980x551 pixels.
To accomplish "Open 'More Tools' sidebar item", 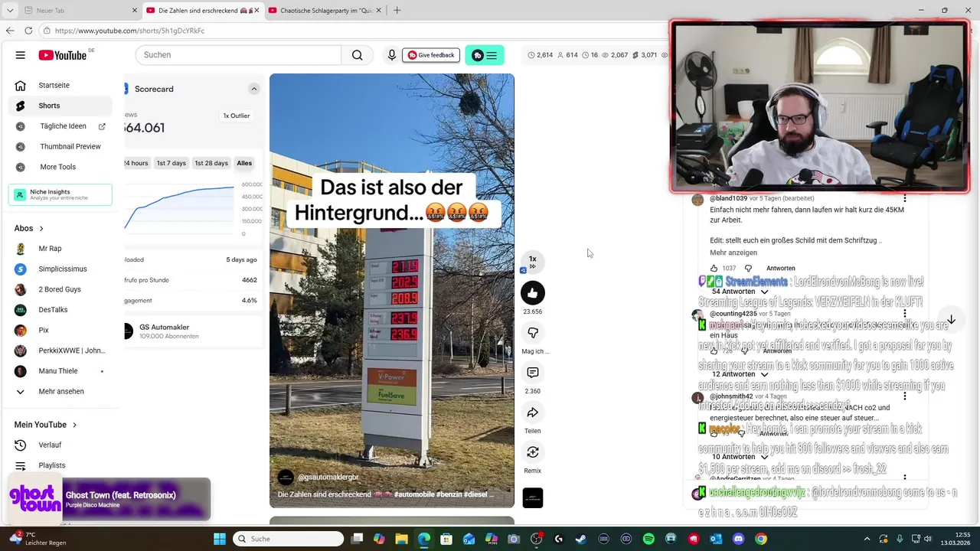I will [x=62, y=167].
